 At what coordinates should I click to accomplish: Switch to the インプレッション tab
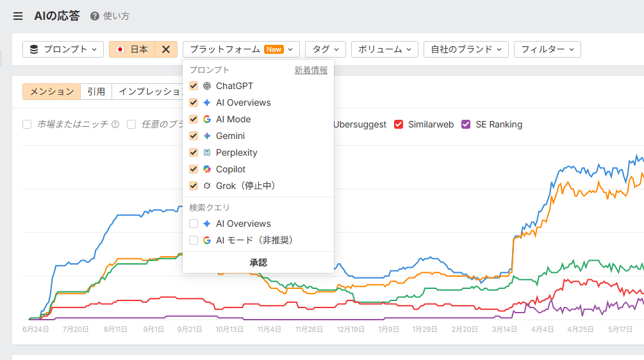[x=148, y=92]
